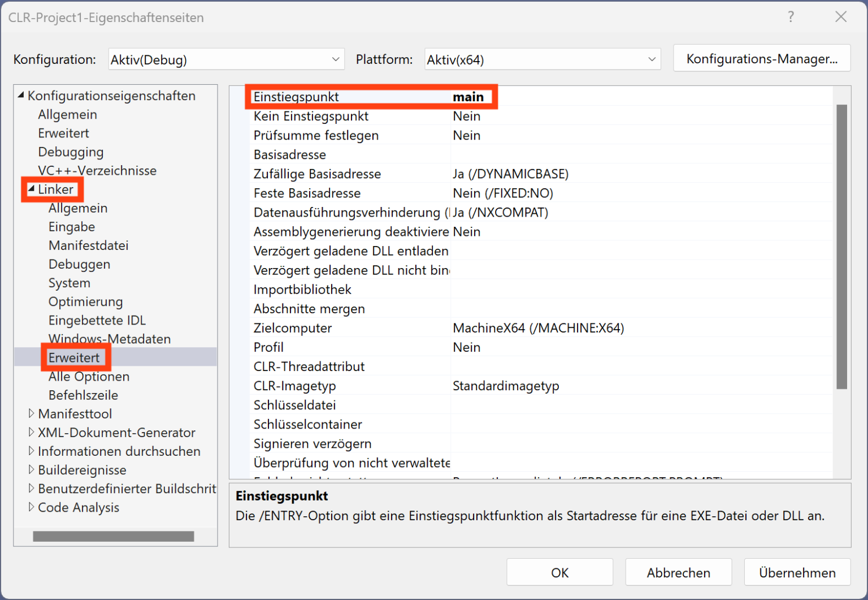This screenshot has height=600, width=868.
Task: Apply changes with Übernehmen
Action: click(797, 572)
